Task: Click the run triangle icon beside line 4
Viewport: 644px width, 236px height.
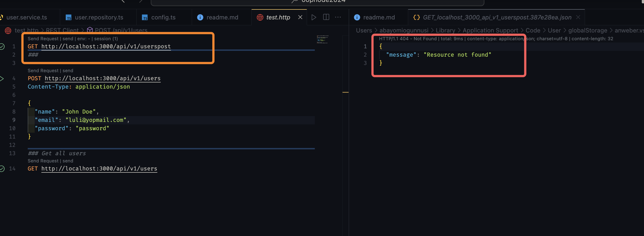Action: point(2,79)
